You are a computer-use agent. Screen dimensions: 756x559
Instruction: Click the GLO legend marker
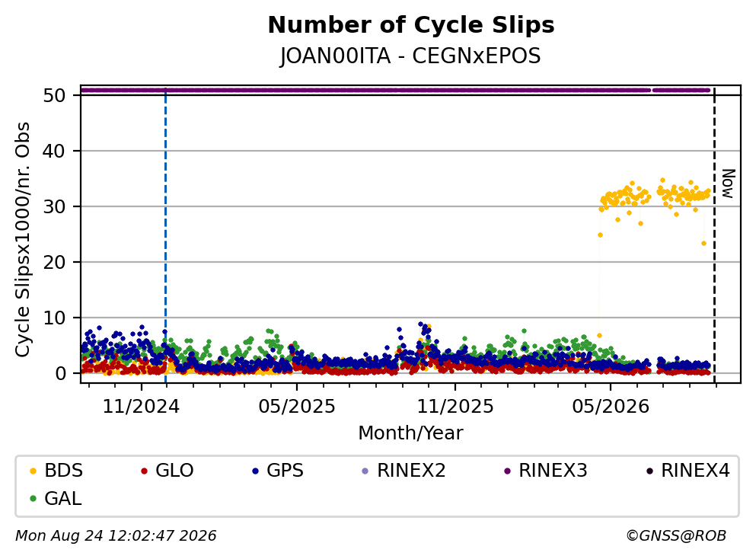[x=144, y=471]
